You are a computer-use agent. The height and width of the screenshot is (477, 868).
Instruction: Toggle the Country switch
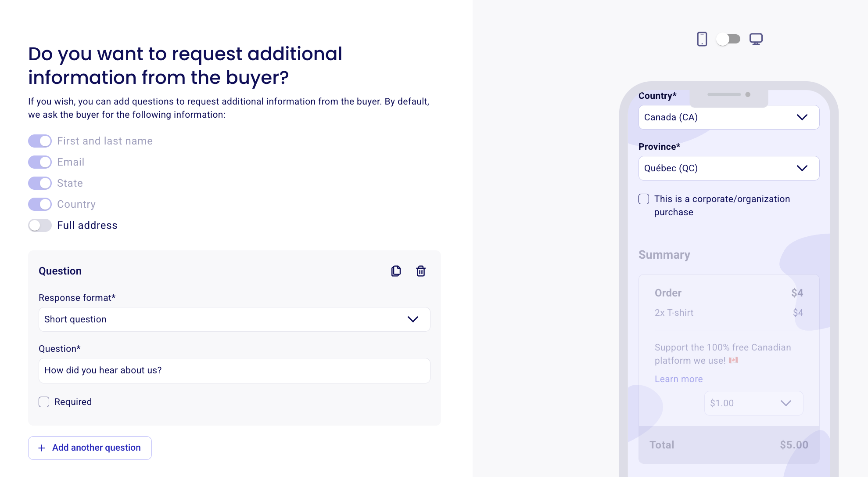(40, 204)
